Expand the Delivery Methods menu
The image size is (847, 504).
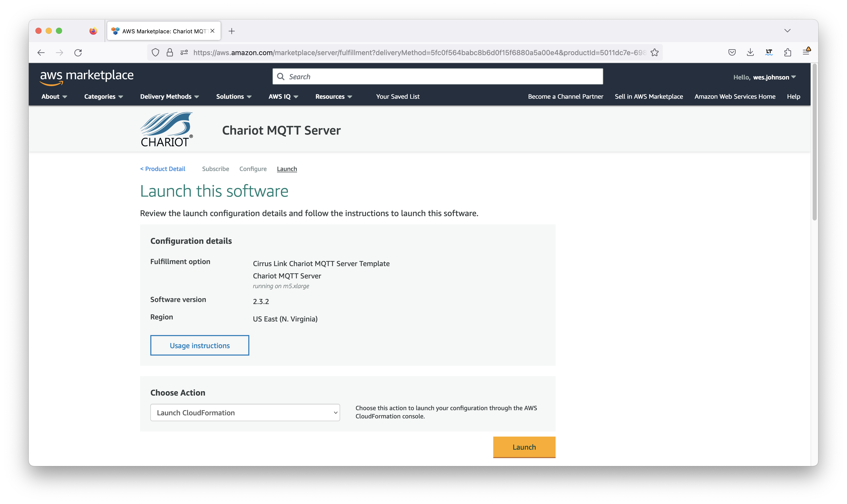(x=170, y=97)
